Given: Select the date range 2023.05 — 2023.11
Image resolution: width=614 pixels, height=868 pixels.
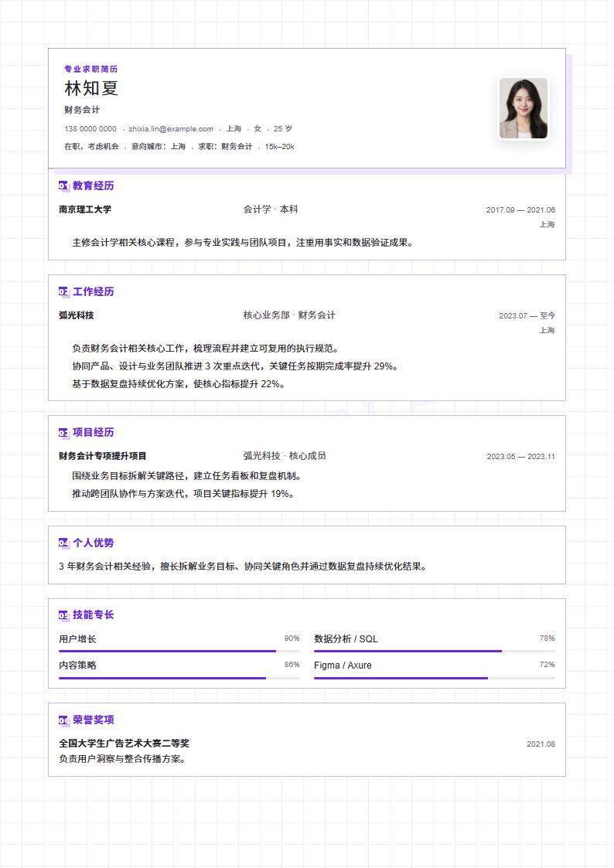Looking at the screenshot, I should pyautogui.click(x=521, y=456).
